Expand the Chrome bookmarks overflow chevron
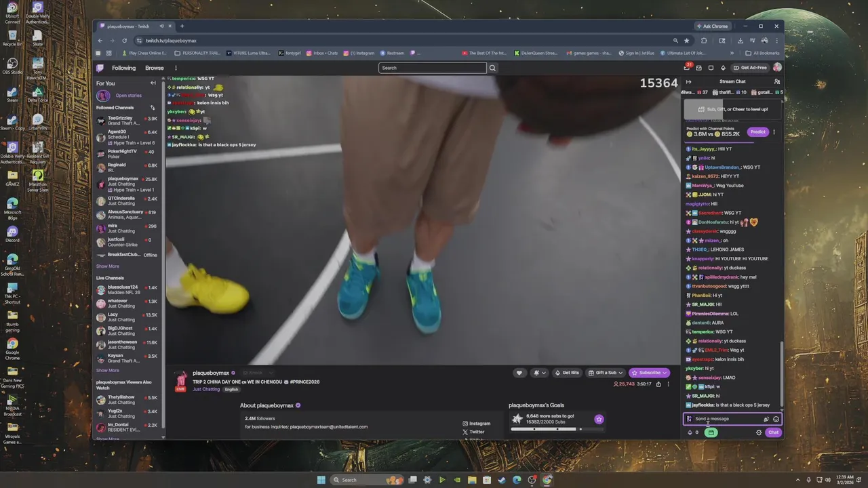The image size is (868, 488). click(733, 53)
